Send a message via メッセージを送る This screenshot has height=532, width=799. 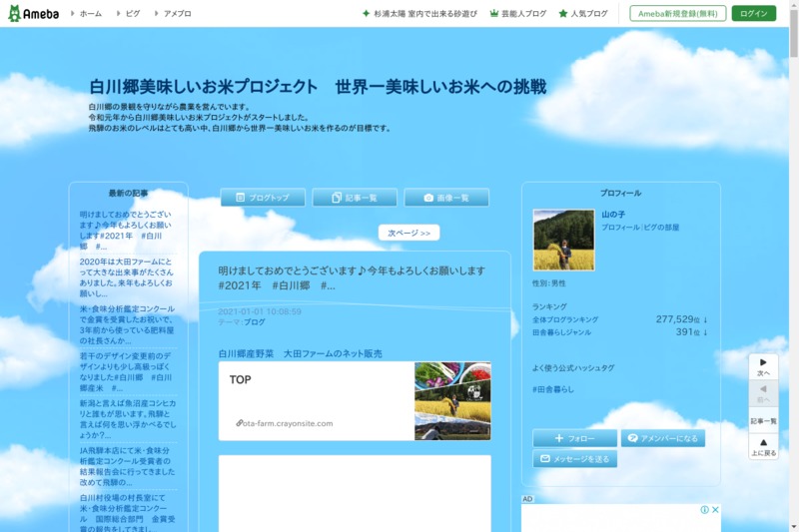tap(574, 459)
